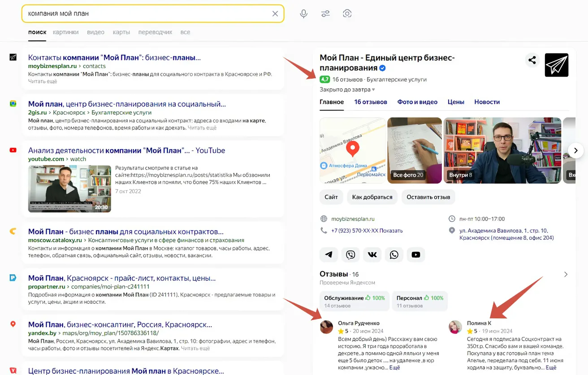Open the 'Внутри 8' photo thumbnail

502,151
